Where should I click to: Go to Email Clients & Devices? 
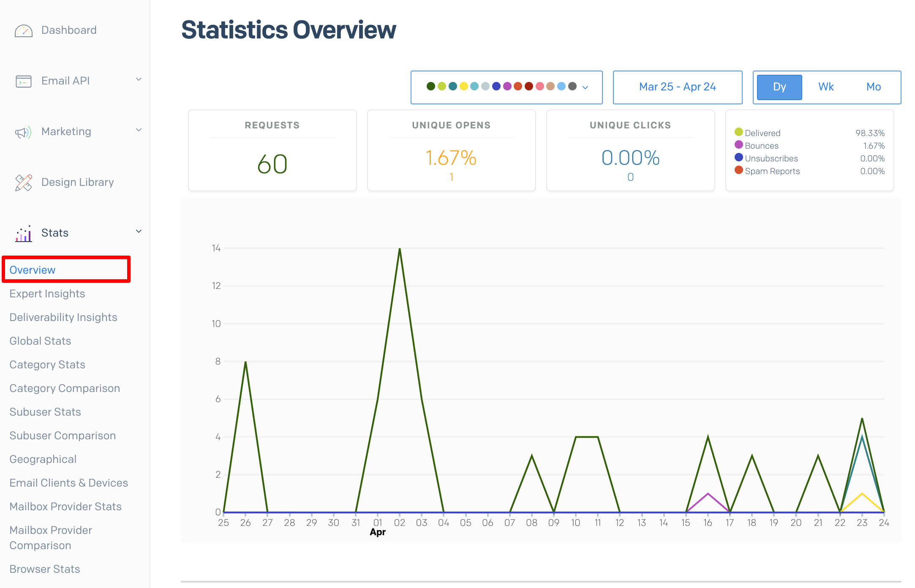[68, 483]
